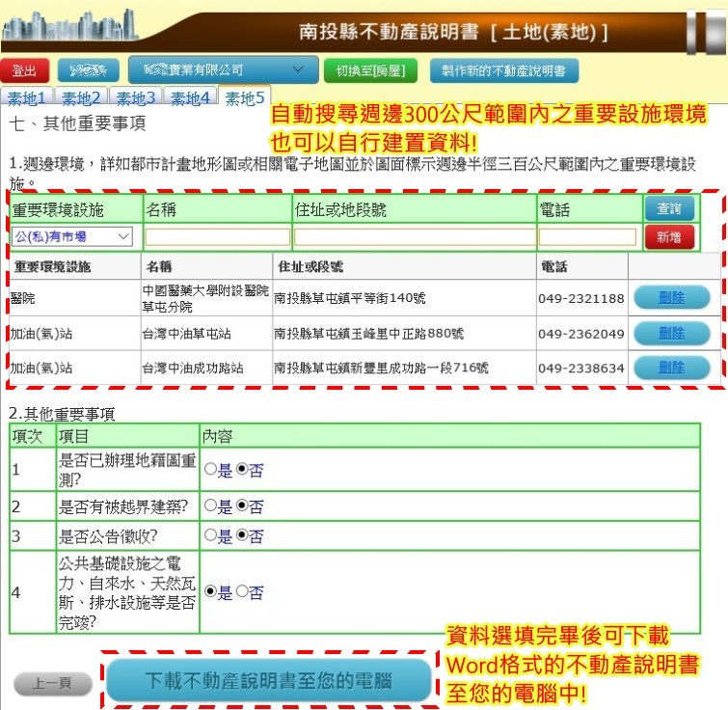This screenshot has width=728, height=710.
Task: Open the 素地3 tab
Action: coord(136,97)
